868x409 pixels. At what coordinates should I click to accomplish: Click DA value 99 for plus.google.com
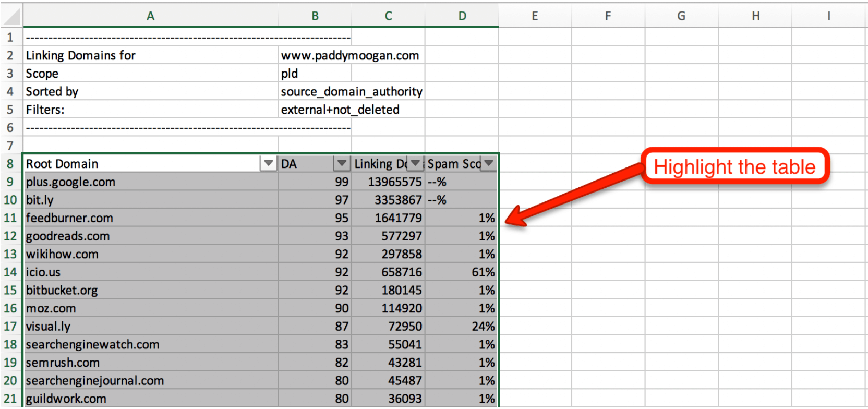315,182
